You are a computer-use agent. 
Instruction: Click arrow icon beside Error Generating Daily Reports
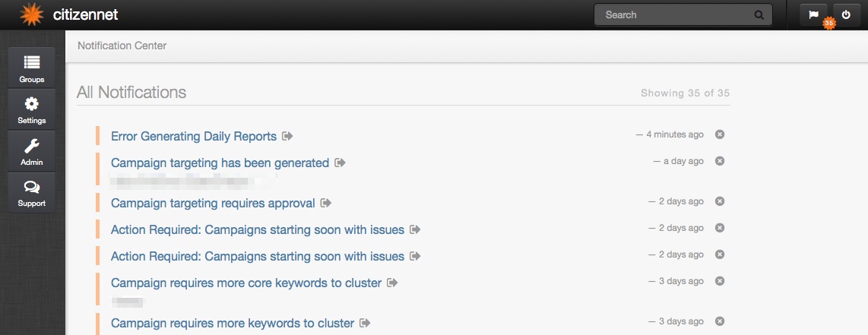pyautogui.click(x=287, y=136)
